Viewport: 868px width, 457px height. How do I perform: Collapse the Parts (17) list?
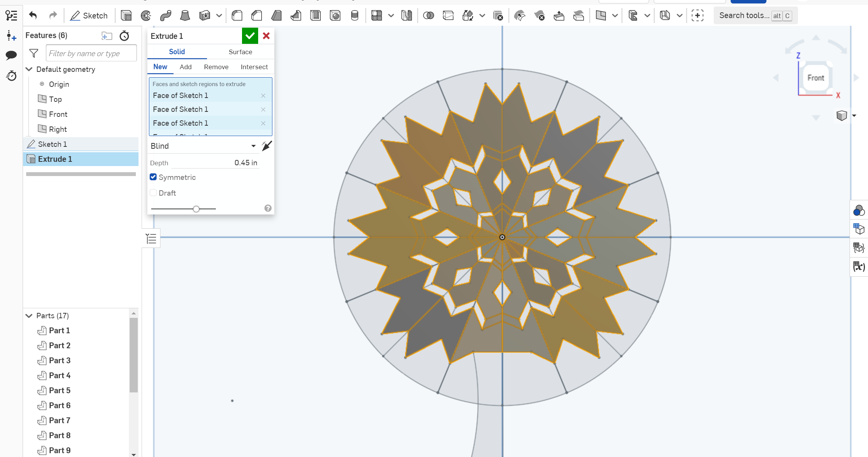(x=29, y=316)
